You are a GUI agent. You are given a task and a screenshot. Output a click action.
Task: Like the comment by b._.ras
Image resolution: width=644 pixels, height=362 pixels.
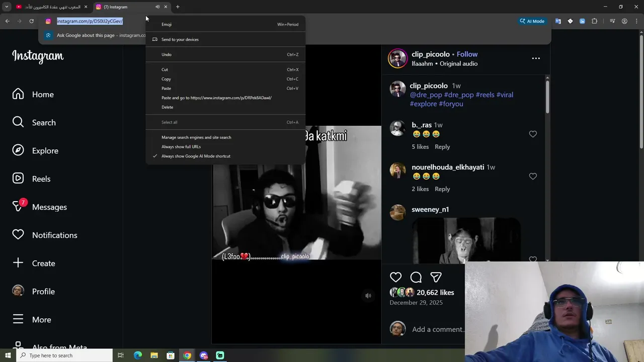coord(533,134)
